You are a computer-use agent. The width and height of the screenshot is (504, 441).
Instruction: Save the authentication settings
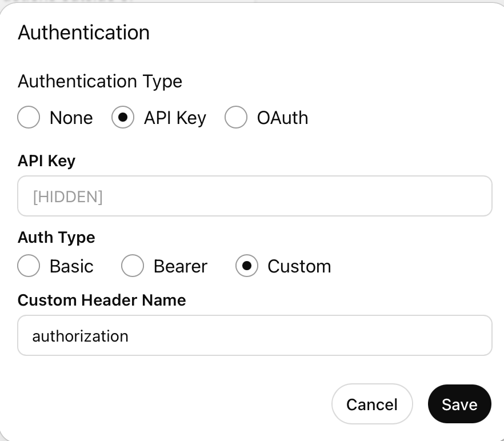coord(459,404)
